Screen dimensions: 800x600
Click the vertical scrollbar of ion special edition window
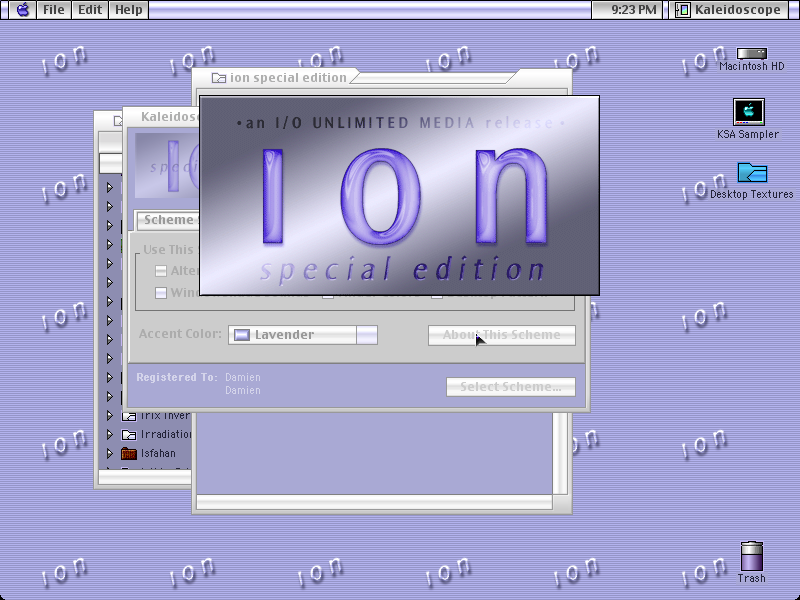point(560,453)
